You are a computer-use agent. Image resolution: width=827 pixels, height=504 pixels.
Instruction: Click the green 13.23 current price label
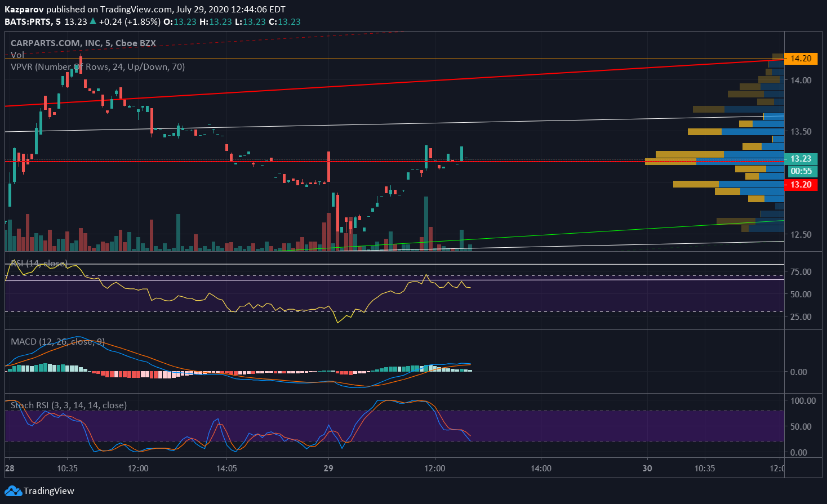pos(801,159)
